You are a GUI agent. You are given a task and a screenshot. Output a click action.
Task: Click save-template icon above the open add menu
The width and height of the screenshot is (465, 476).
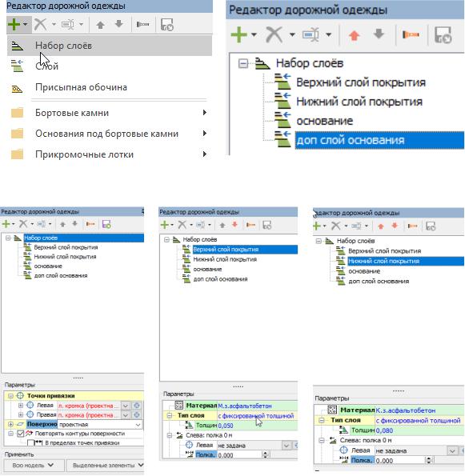click(166, 24)
